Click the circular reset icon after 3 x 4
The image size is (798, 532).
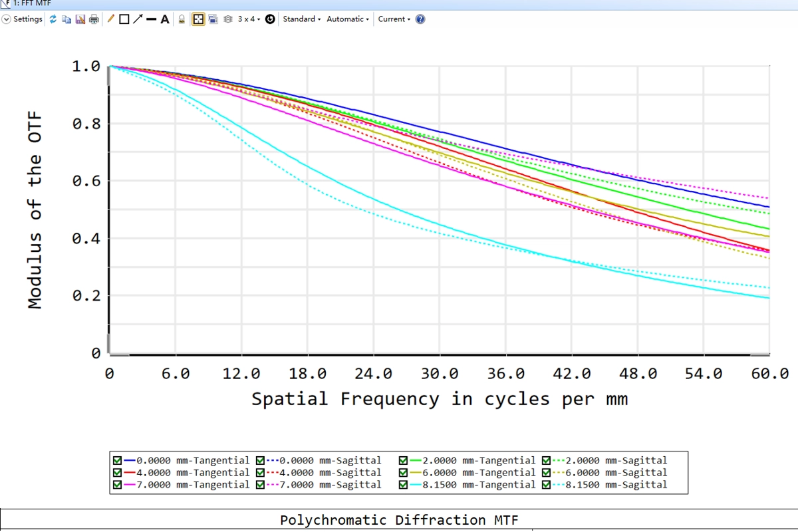tap(270, 19)
